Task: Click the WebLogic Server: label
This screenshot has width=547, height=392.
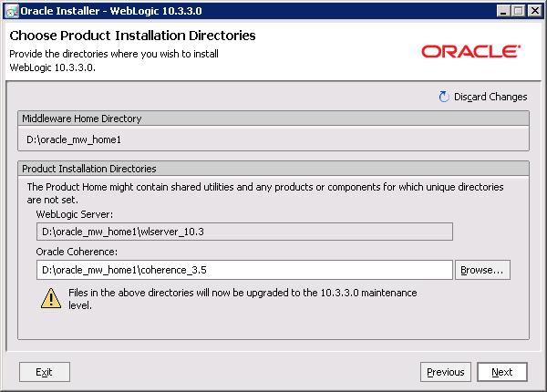Action: tap(75, 214)
